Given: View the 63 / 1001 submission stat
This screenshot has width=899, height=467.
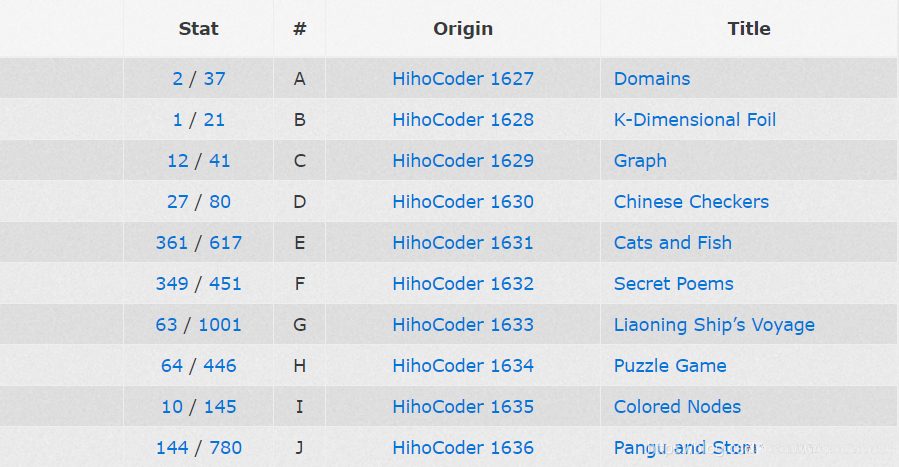Looking at the screenshot, I should tap(199, 325).
